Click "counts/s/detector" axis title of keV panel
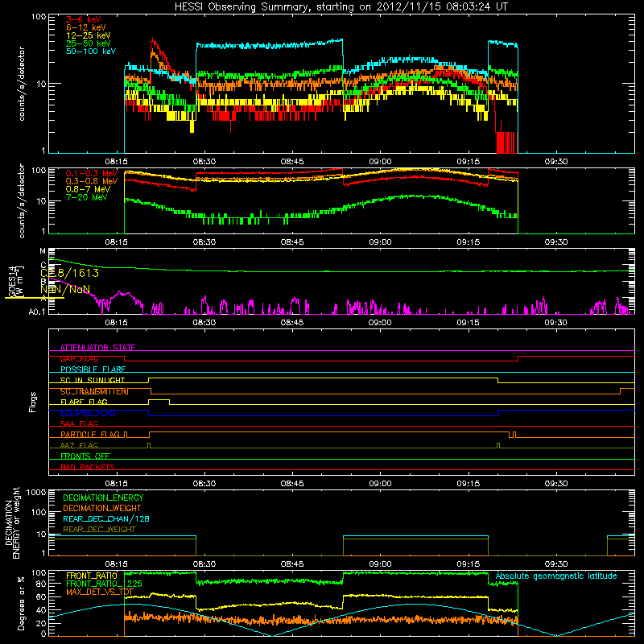Screen dimensions: 644x644 pyautogui.click(x=22, y=84)
